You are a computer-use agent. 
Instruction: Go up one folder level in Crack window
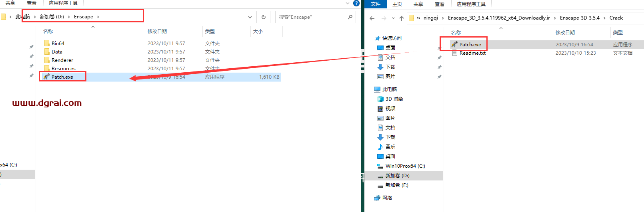click(402, 18)
